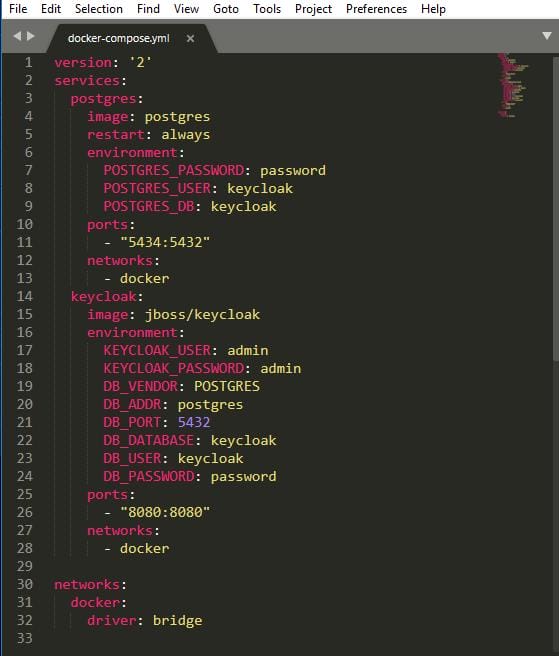Click the port mapping "5434:5432"
The width and height of the screenshot is (559, 656).
coord(165,242)
